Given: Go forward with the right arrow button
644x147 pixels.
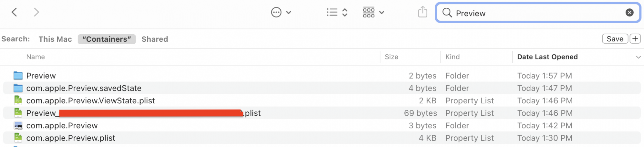Looking at the screenshot, I should [36, 13].
